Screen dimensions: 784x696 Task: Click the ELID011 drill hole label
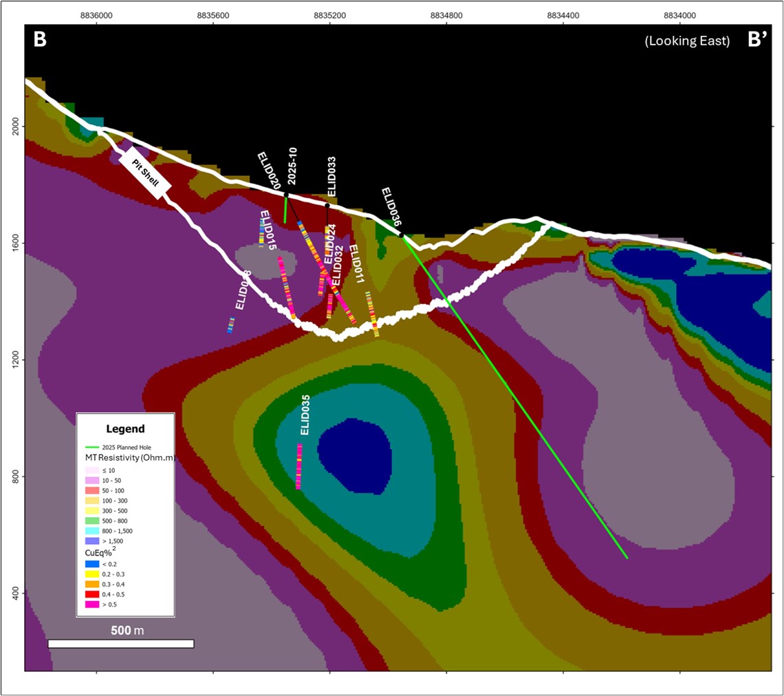coord(356,264)
